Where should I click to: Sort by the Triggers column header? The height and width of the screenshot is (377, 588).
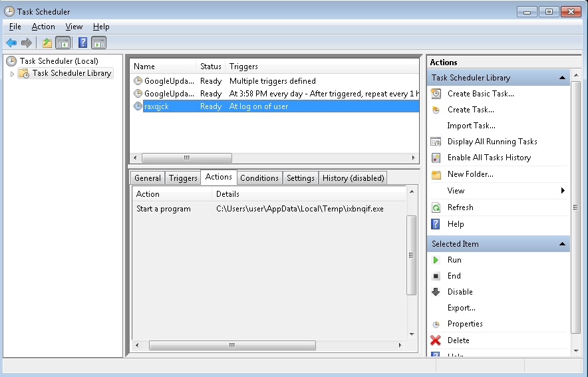coord(322,66)
